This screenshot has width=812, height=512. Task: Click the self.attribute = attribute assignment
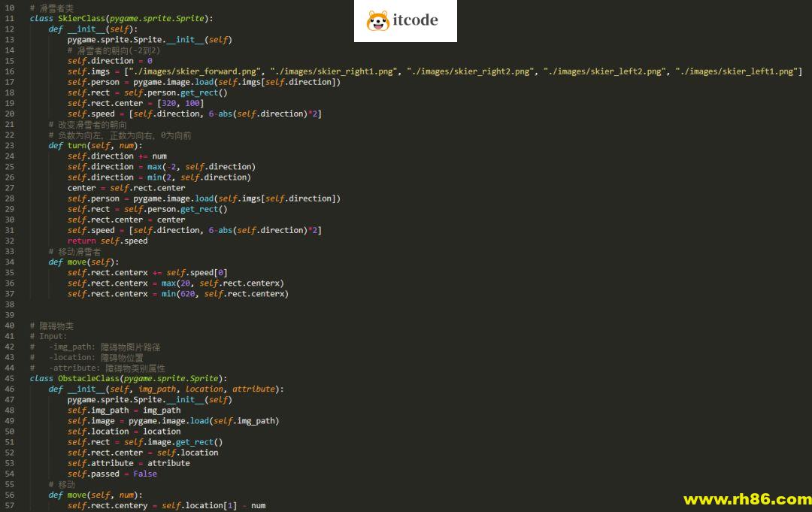pos(129,463)
